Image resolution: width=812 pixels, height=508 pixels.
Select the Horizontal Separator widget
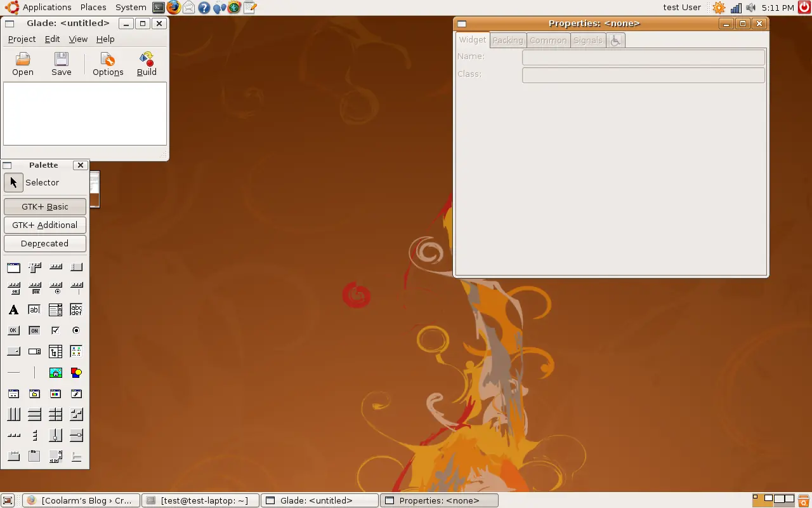tap(13, 373)
